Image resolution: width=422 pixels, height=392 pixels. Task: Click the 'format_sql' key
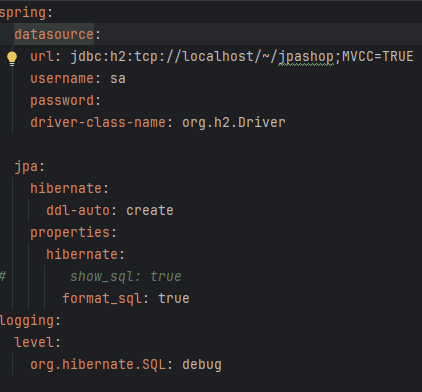[x=102, y=298]
